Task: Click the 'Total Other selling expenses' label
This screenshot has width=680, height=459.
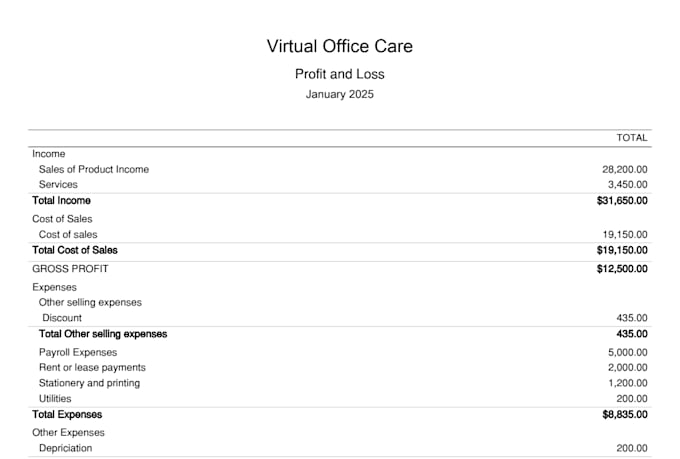Action: 103,334
